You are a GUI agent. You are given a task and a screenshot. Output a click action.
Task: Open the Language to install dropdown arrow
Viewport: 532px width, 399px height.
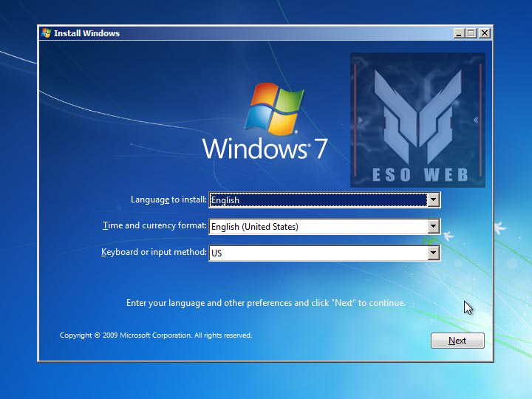[x=433, y=199]
